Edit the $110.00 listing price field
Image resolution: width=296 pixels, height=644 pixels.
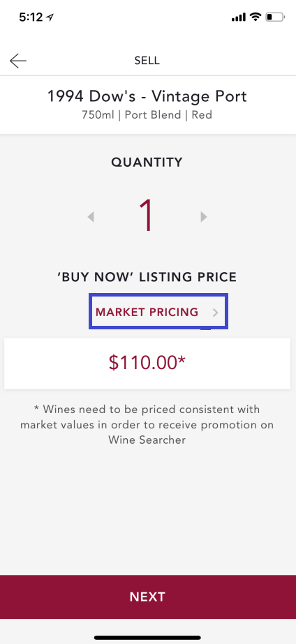(x=147, y=364)
